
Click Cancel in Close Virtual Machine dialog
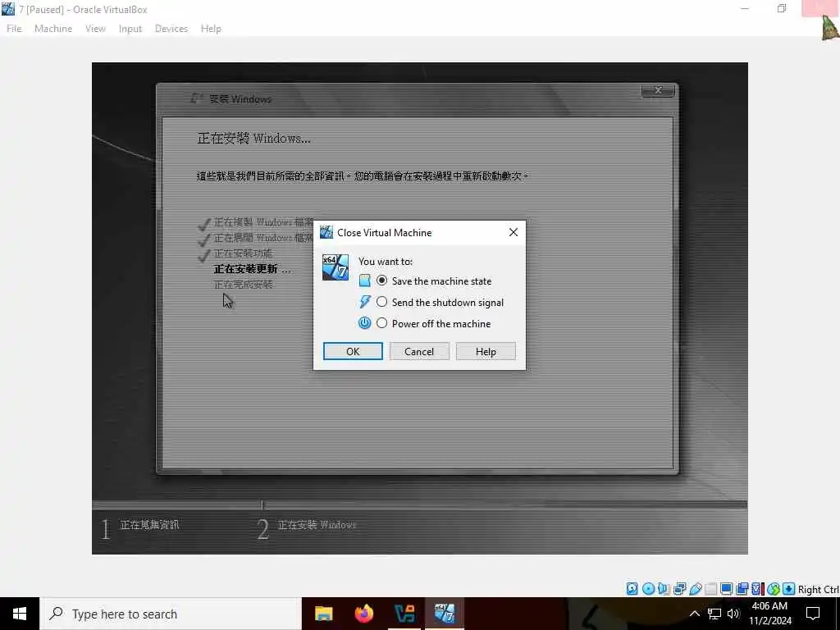pyautogui.click(x=419, y=351)
